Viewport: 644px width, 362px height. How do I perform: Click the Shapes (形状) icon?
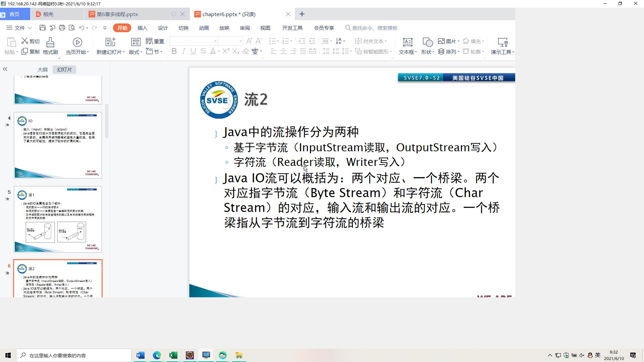click(427, 42)
